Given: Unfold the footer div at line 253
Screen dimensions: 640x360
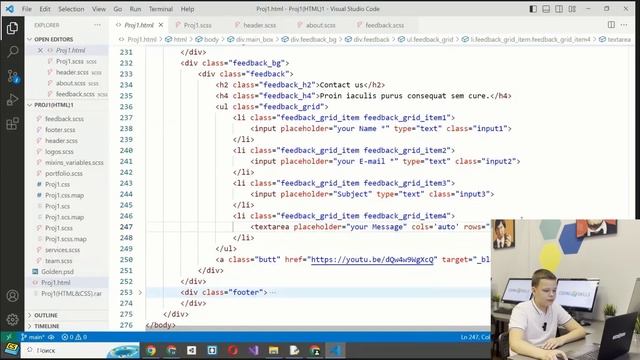Looking at the screenshot, I should 140,292.
